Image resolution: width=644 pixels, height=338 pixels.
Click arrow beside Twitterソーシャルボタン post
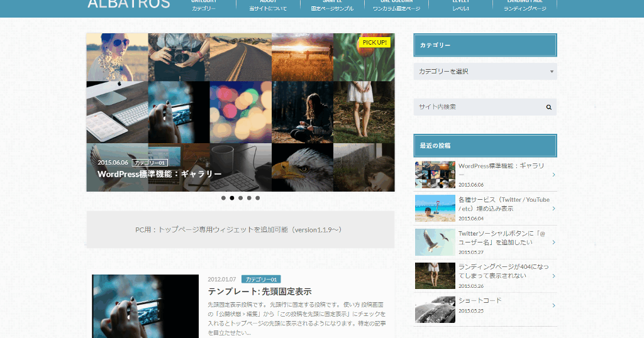pyautogui.click(x=553, y=243)
